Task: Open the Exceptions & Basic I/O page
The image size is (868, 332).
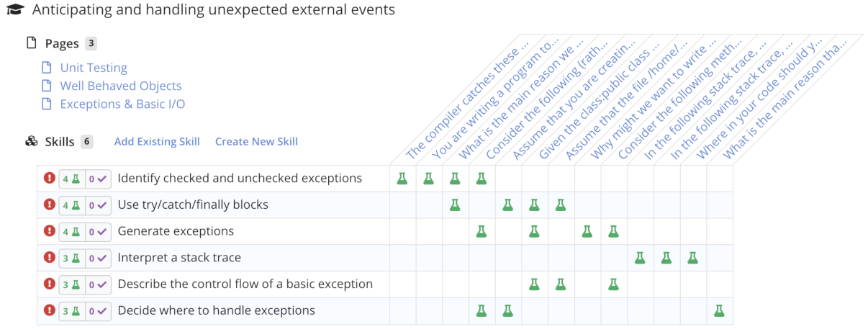Action: point(122,104)
